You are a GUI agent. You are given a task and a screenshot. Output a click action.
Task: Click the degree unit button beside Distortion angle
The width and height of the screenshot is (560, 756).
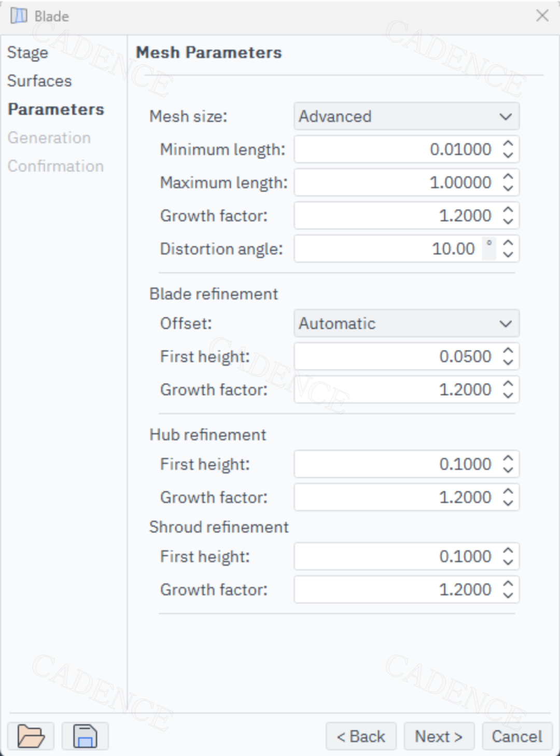489,248
